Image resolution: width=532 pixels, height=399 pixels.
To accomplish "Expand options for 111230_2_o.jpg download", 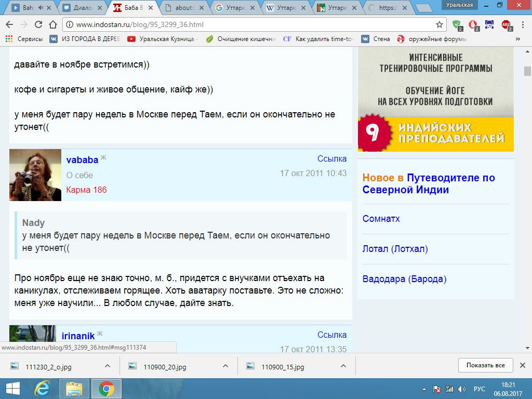I will (108, 366).
